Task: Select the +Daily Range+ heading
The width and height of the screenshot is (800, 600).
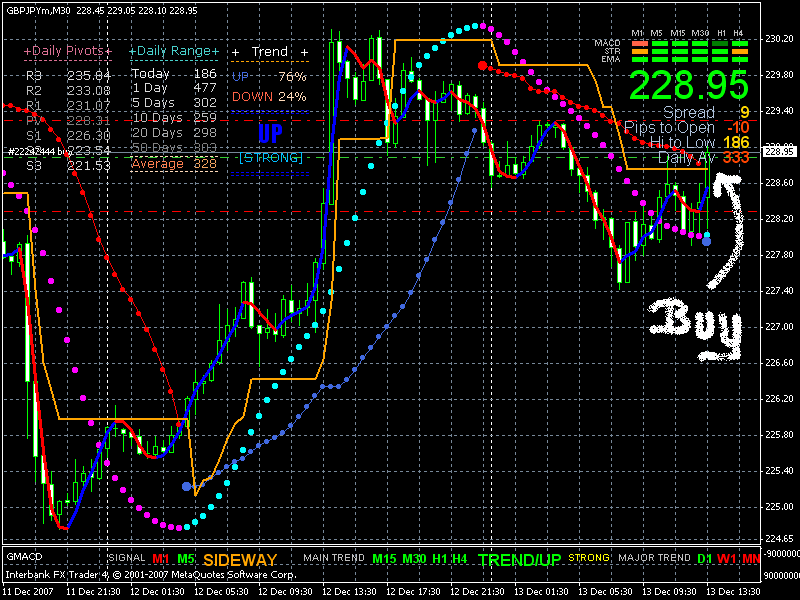Action: coord(174,51)
